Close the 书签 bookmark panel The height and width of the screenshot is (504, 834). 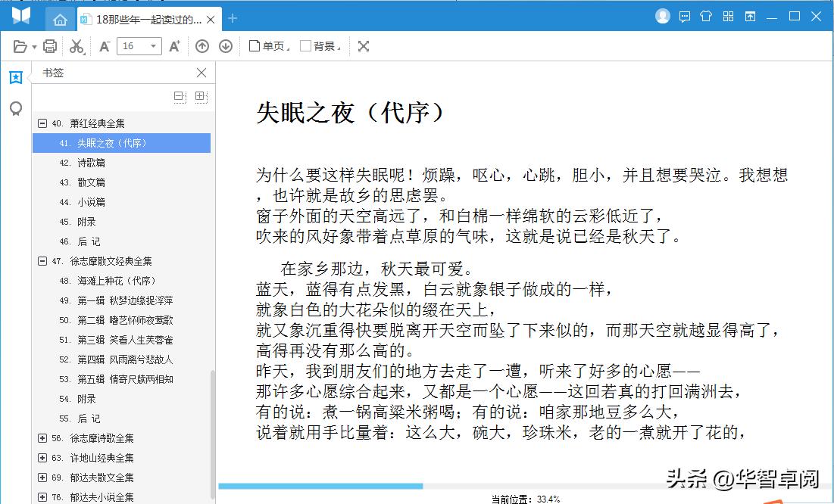pos(201,73)
